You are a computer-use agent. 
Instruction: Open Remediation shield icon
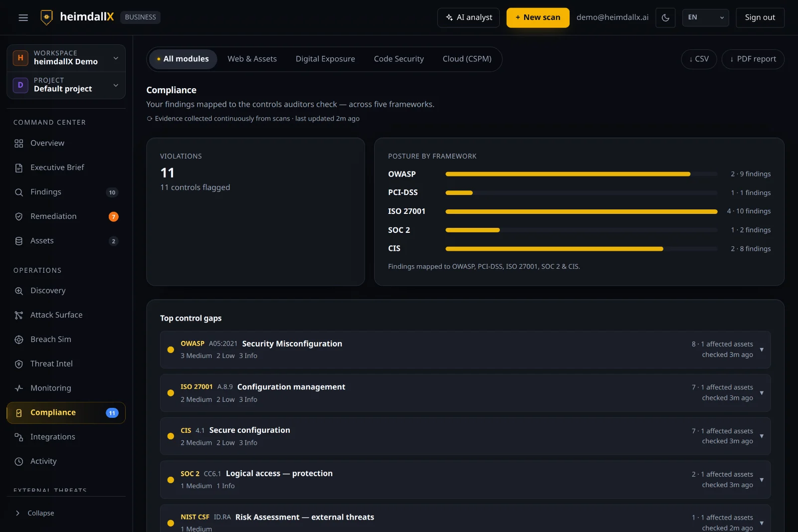(19, 217)
